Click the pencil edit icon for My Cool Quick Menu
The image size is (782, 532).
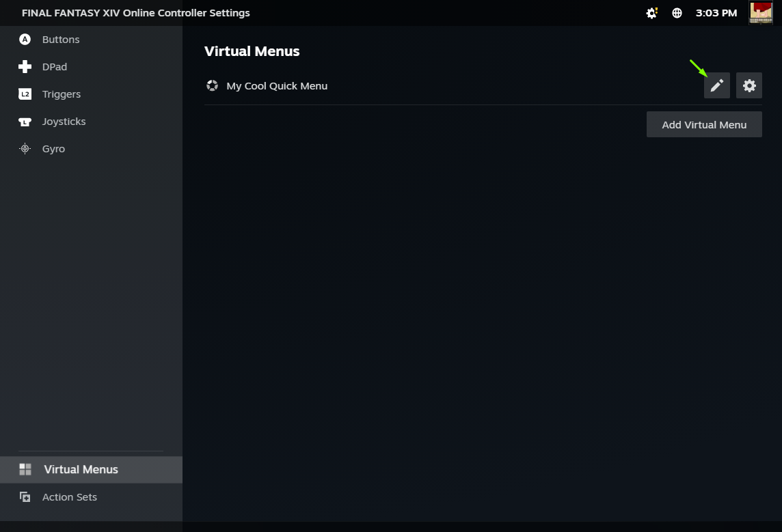(x=716, y=85)
